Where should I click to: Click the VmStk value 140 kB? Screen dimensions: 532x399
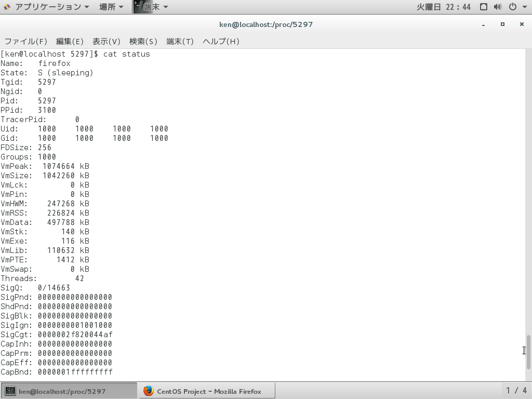click(x=75, y=232)
